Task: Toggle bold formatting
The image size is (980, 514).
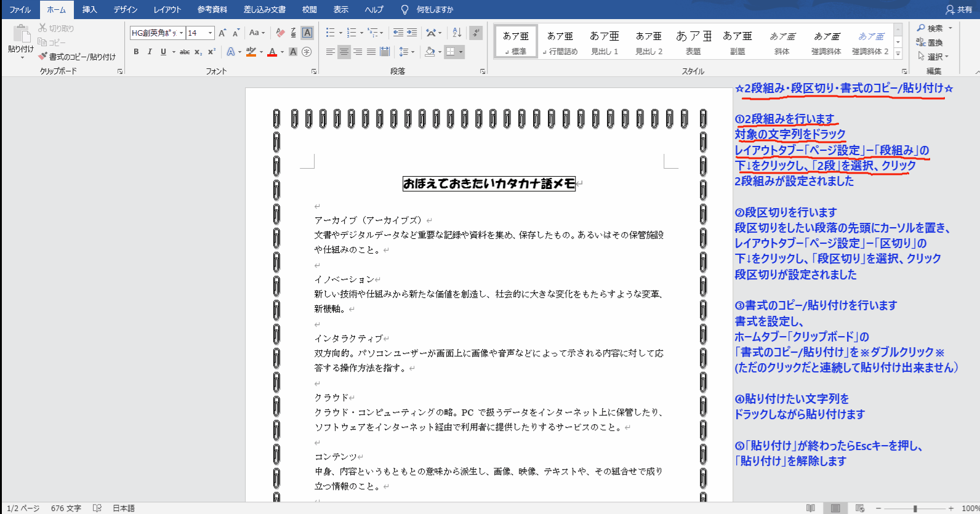Action: coord(136,52)
